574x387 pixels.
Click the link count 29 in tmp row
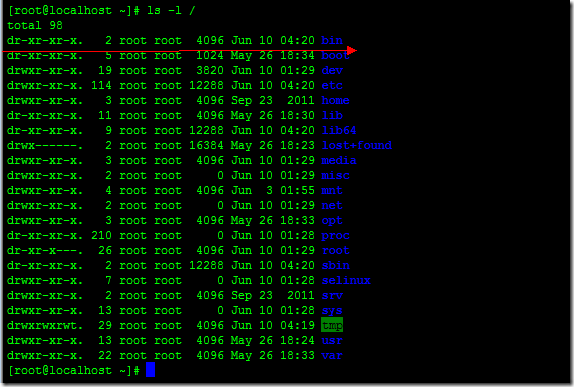pyautogui.click(x=105, y=325)
